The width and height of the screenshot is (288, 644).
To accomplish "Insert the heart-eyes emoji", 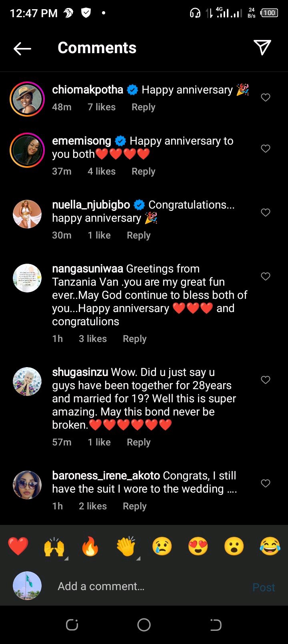I will click(198, 547).
